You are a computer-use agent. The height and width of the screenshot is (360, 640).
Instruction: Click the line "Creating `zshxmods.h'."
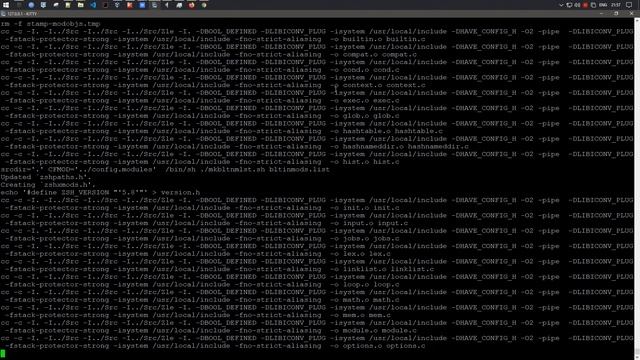[x=48, y=185]
